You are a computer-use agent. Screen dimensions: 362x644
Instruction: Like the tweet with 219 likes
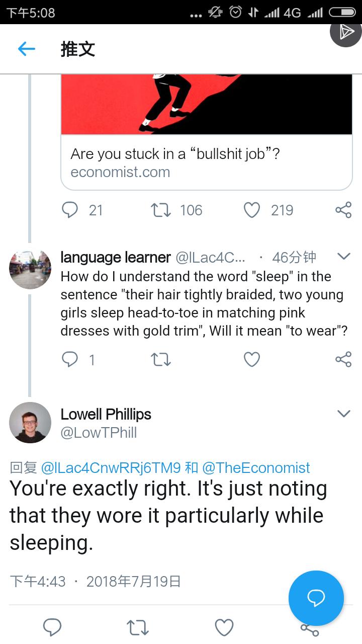(x=251, y=210)
